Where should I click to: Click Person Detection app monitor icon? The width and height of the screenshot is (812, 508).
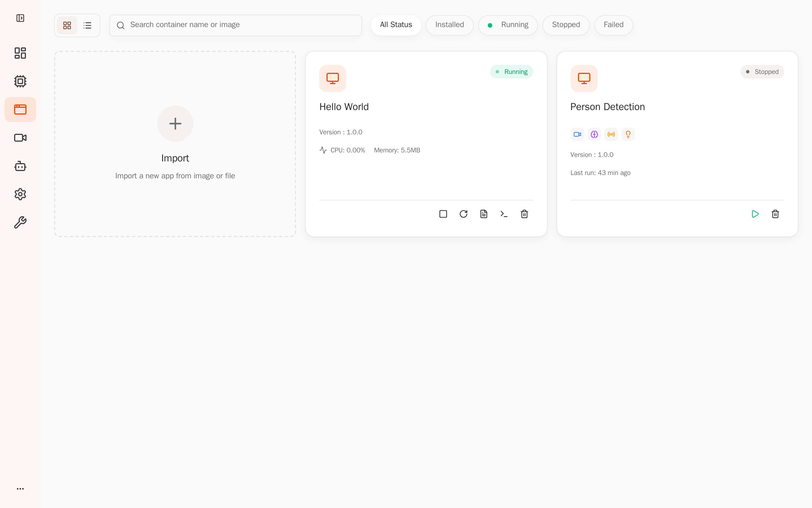point(584,79)
